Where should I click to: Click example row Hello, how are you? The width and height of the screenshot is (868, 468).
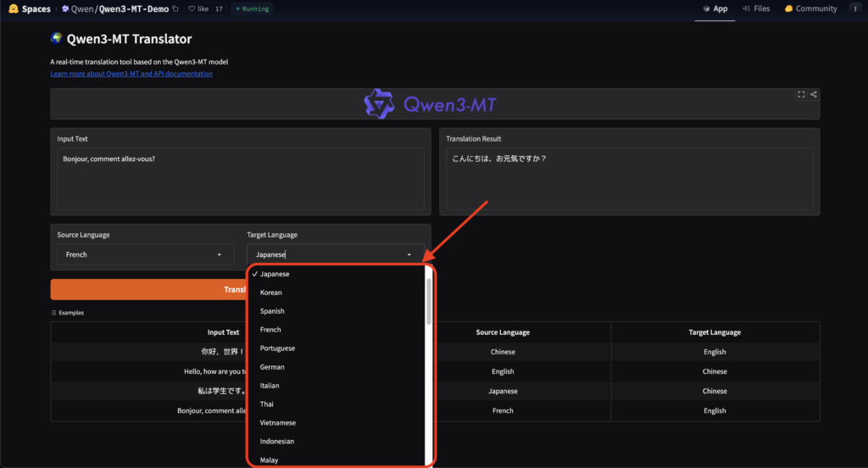pyautogui.click(x=435, y=371)
